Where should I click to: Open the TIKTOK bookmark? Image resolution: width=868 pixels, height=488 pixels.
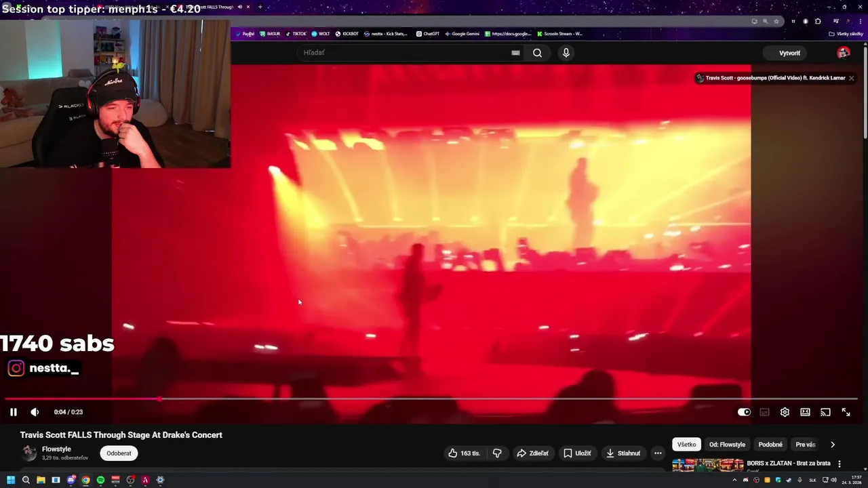pos(296,33)
